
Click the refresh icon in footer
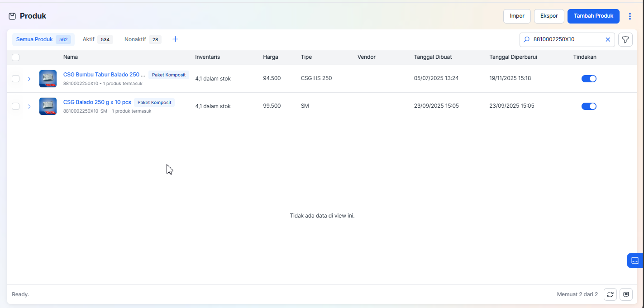[610, 294]
